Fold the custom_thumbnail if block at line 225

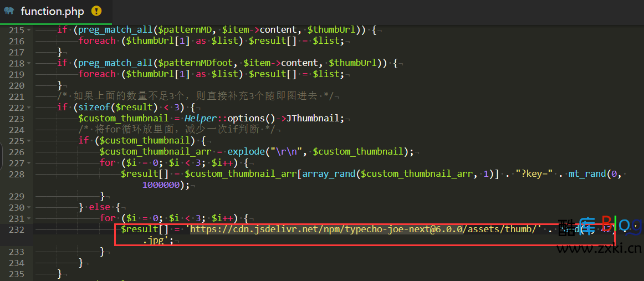tap(29, 141)
